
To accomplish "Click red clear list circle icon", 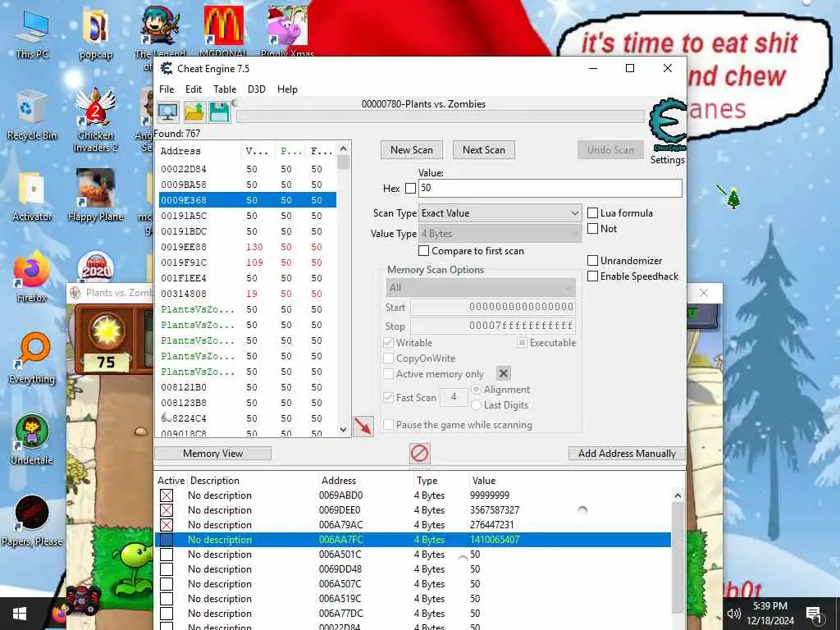I will 419,453.
